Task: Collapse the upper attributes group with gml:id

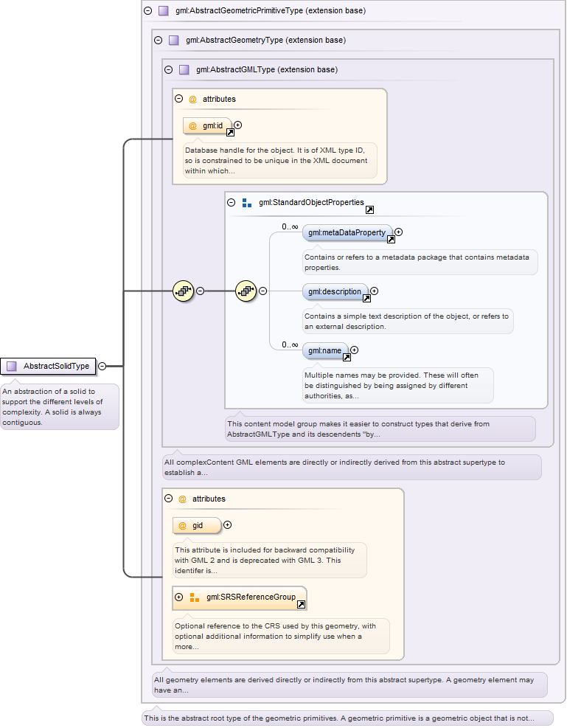Action: click(x=178, y=99)
